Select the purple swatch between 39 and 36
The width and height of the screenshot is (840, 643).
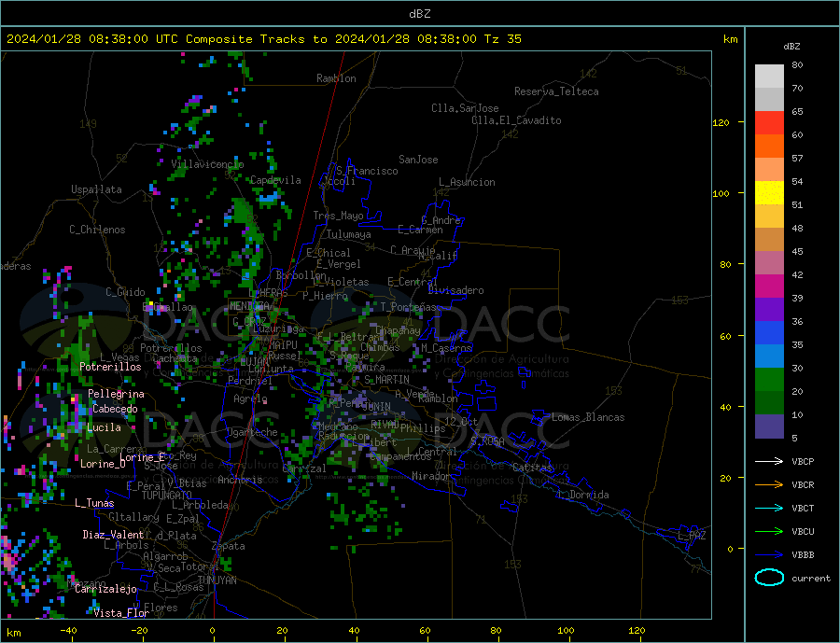click(x=769, y=310)
